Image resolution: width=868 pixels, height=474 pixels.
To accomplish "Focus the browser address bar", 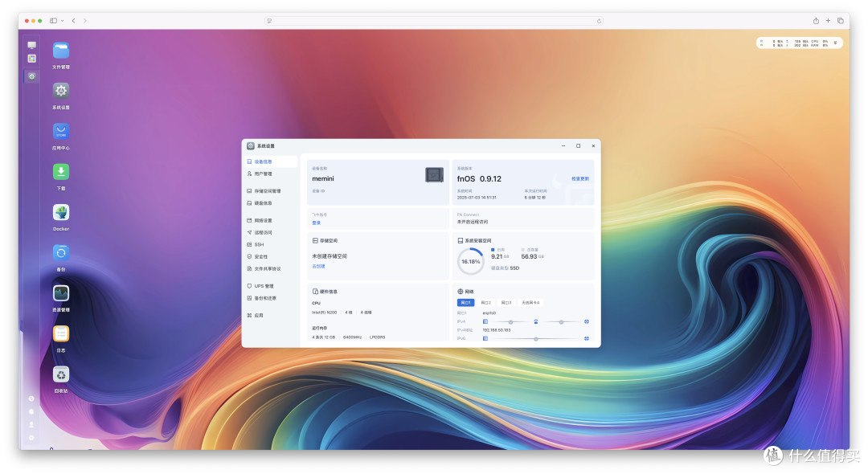I will tap(434, 21).
